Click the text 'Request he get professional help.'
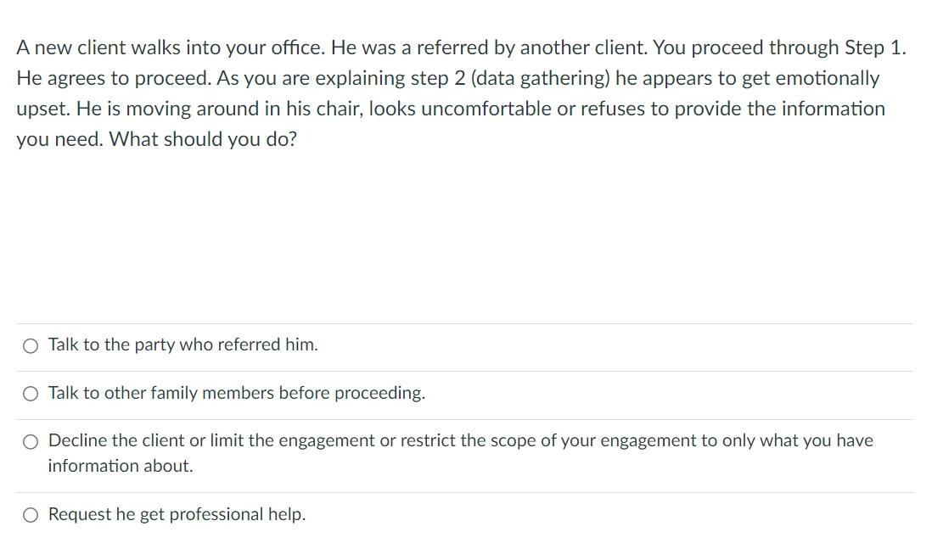This screenshot has height=560, width=932. tap(176, 514)
